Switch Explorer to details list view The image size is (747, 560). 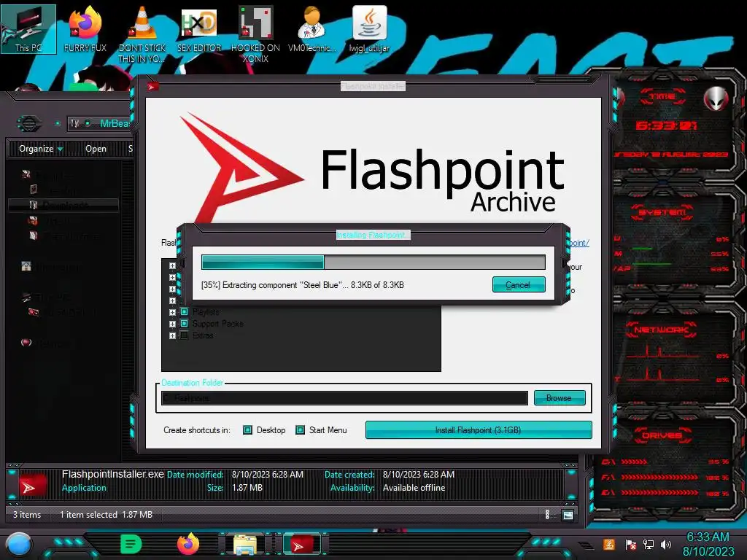pos(547,514)
